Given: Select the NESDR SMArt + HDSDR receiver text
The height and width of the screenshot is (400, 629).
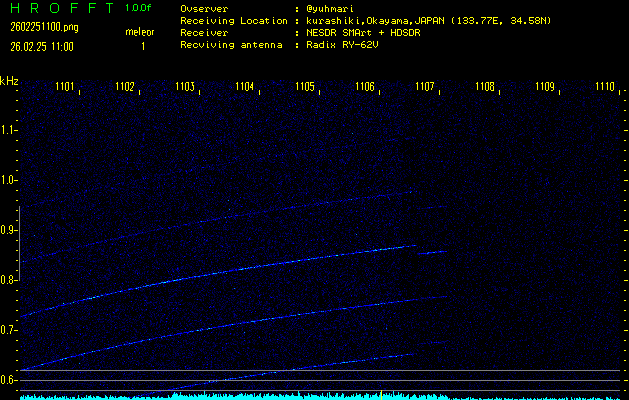Looking at the screenshot, I should pos(370,33).
